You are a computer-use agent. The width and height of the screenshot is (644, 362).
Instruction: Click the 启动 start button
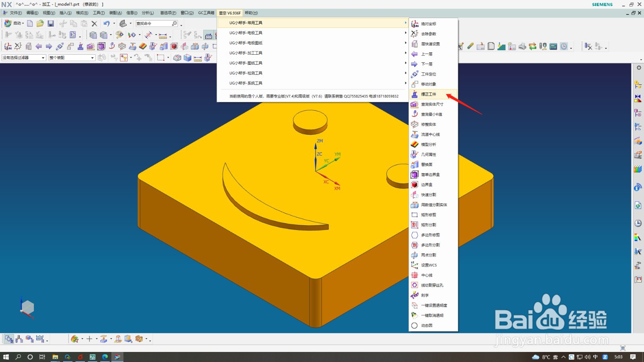(x=14, y=23)
